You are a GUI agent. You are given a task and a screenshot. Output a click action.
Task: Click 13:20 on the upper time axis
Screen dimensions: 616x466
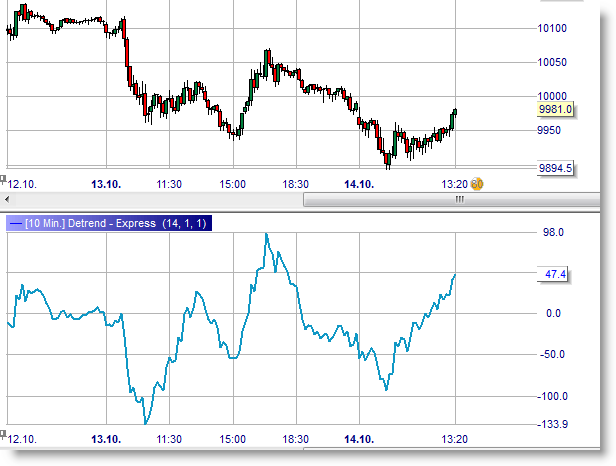455,184
